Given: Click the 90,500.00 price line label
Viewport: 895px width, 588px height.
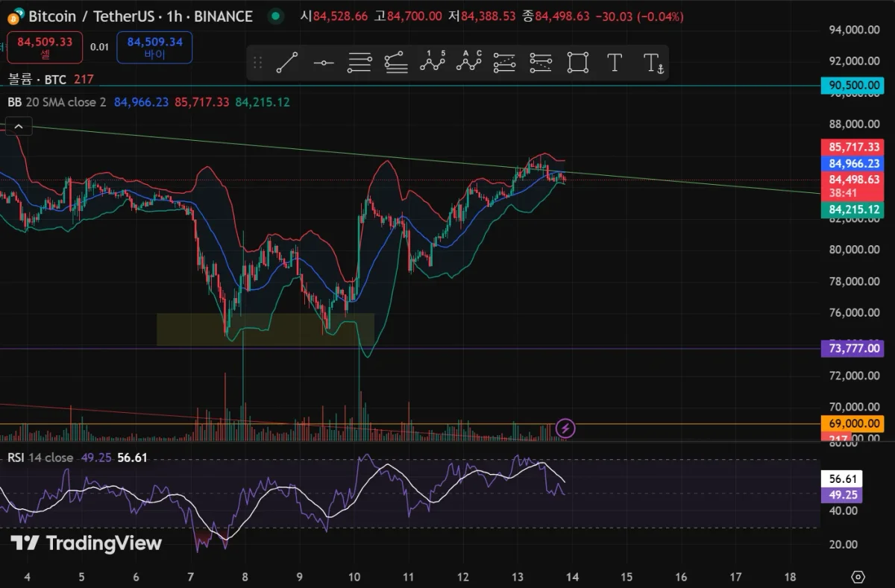Looking at the screenshot, I should coord(852,85).
